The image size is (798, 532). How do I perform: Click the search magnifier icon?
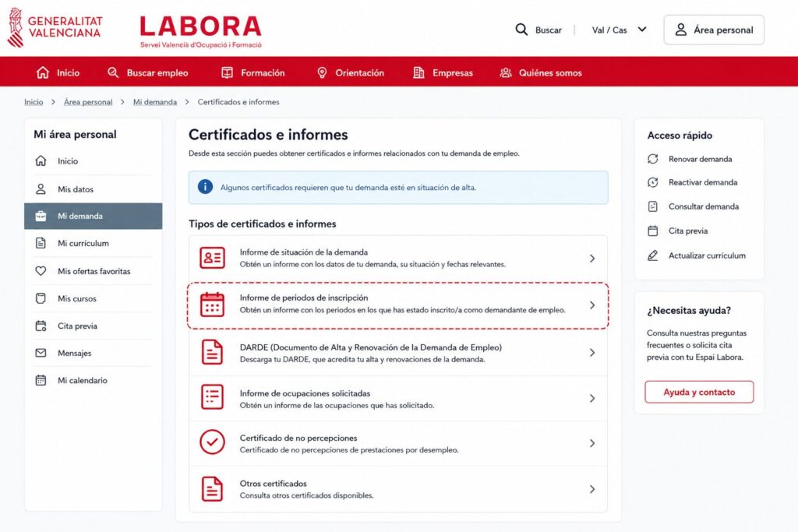pyautogui.click(x=521, y=30)
